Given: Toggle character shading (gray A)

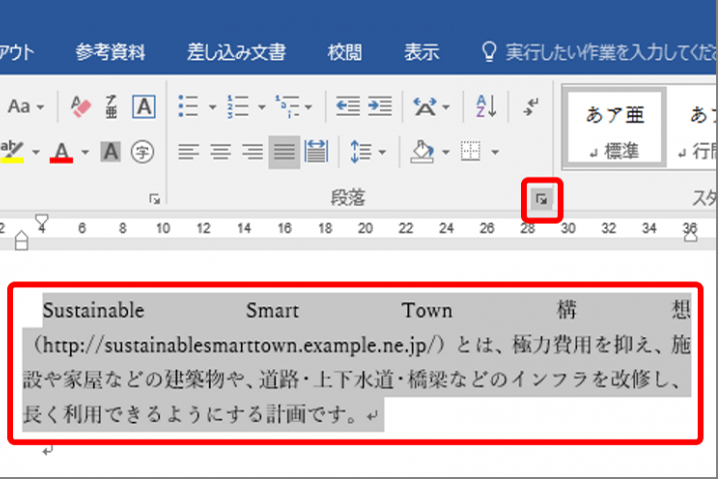Looking at the screenshot, I should [x=110, y=152].
